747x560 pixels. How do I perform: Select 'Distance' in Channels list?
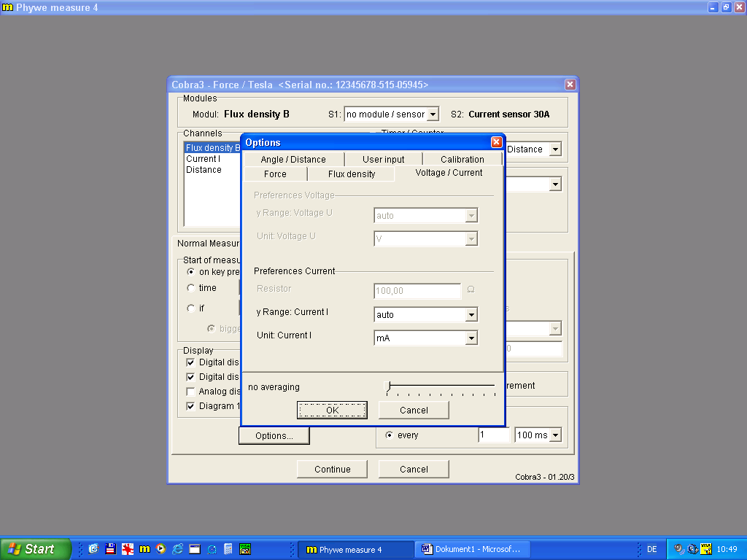coord(204,169)
